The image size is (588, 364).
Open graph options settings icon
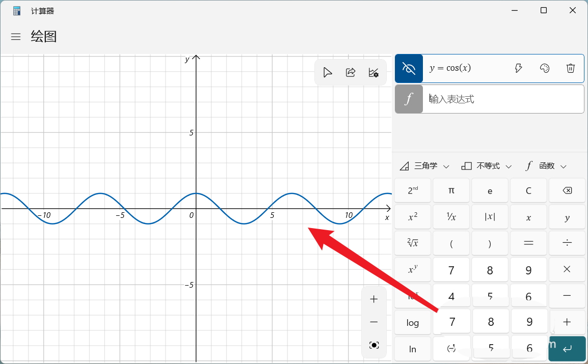tap(373, 72)
